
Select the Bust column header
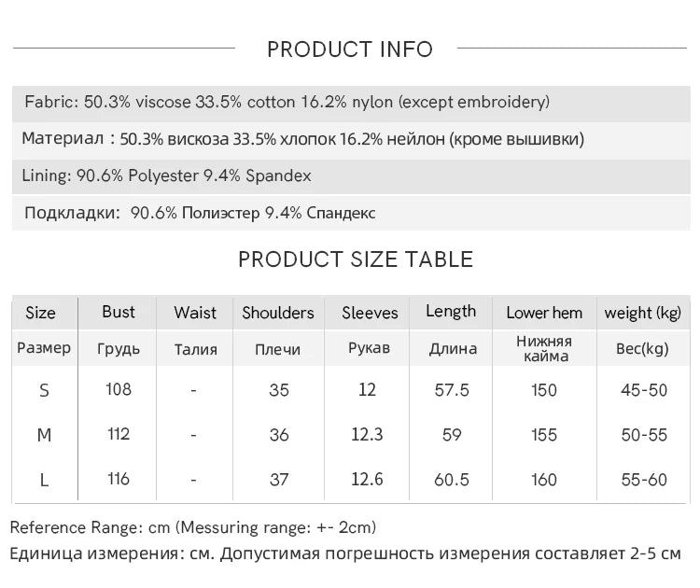click(x=119, y=312)
